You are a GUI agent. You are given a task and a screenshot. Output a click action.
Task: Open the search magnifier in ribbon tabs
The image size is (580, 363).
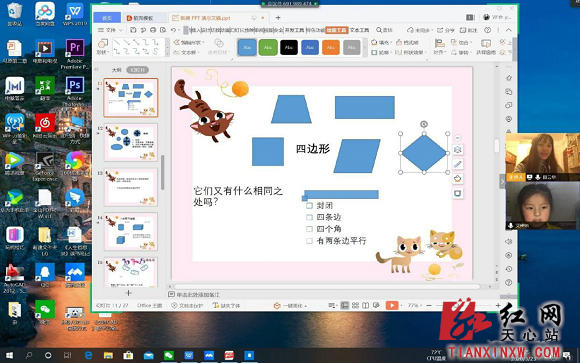[384, 30]
